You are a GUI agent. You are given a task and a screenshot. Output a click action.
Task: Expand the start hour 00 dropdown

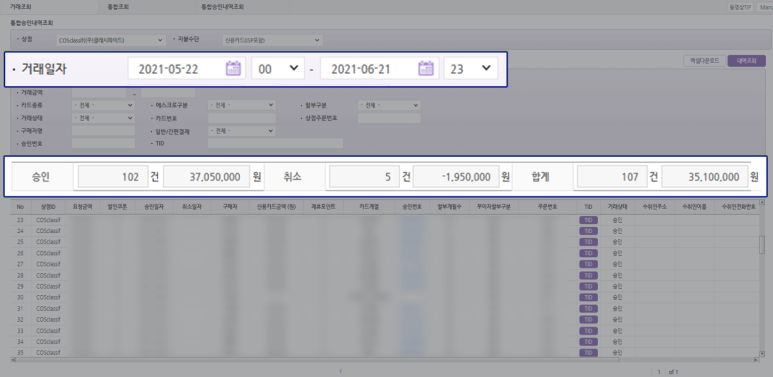(x=278, y=69)
